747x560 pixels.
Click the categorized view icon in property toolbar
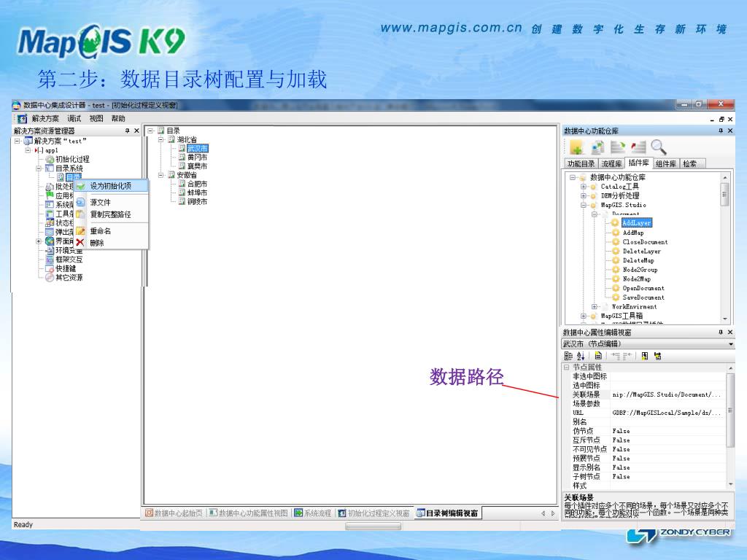click(x=568, y=356)
